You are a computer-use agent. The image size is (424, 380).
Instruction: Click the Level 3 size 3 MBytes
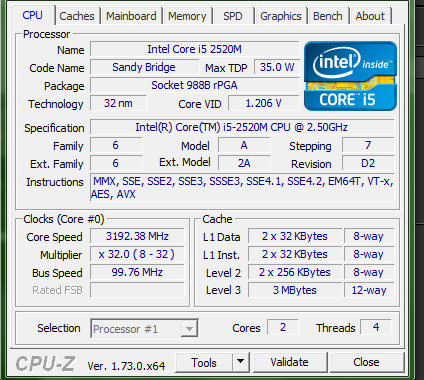(x=295, y=290)
